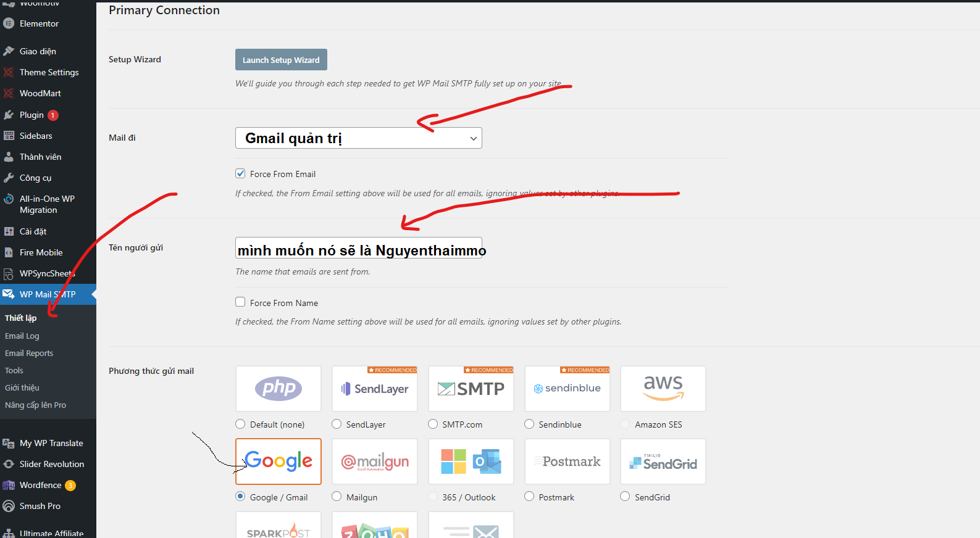This screenshot has height=538, width=980.
Task: Click the Theme Settings icon
Action: pos(9,72)
